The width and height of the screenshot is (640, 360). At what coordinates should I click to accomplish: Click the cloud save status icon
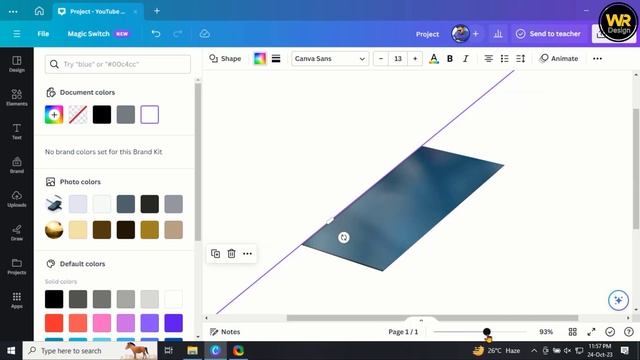[x=205, y=34]
